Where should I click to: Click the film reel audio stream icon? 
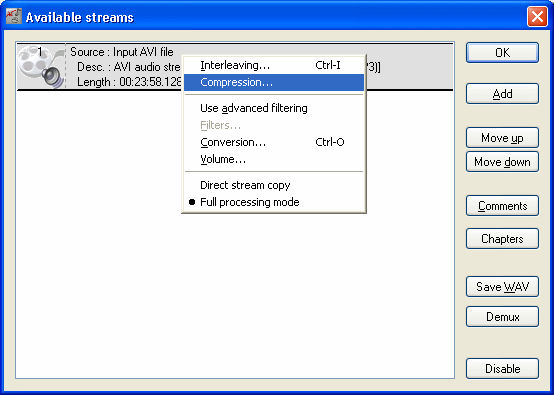coord(41,66)
